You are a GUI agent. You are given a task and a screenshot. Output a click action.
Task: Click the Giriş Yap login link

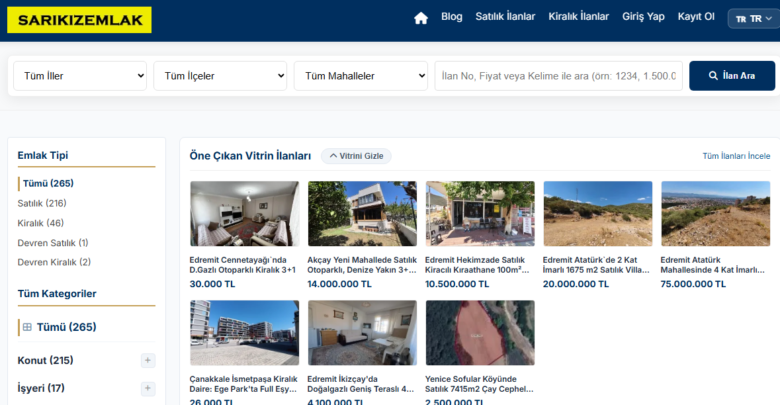pos(643,16)
